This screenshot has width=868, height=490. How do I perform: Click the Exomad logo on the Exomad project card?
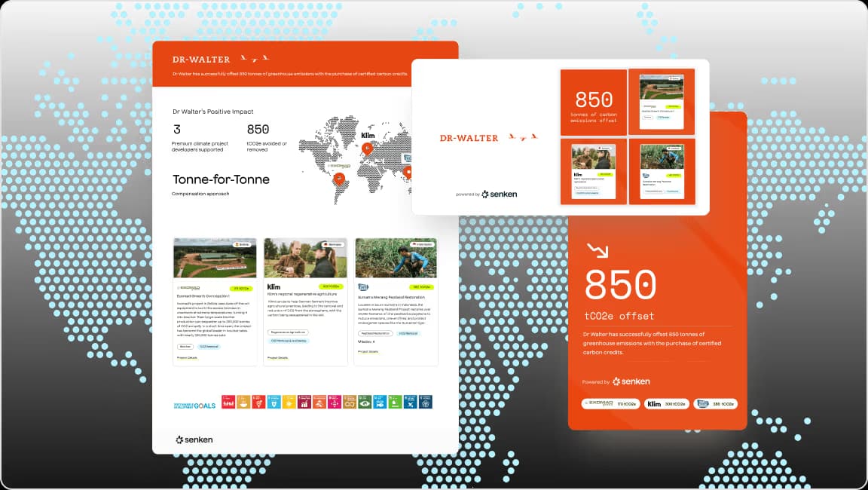[x=189, y=289]
